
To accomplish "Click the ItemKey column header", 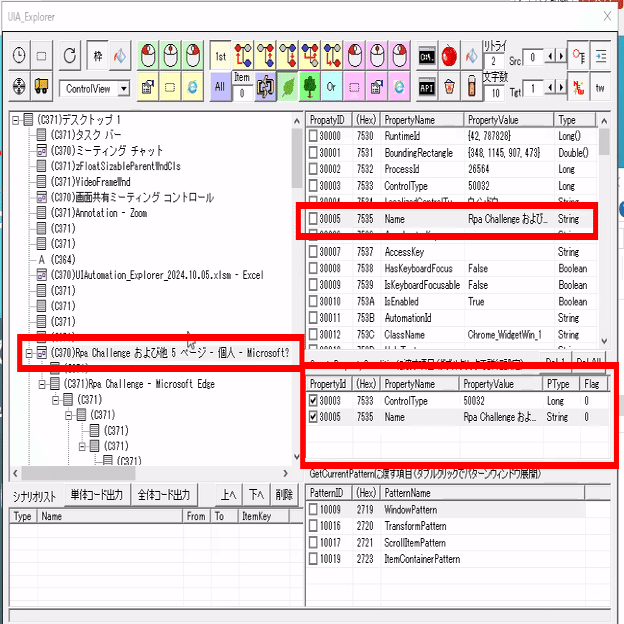I will pyautogui.click(x=263, y=516).
